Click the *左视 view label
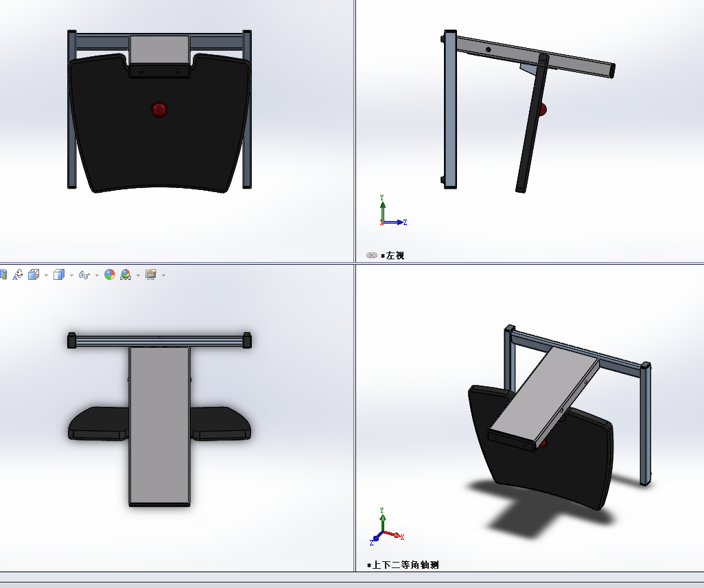 [x=392, y=255]
